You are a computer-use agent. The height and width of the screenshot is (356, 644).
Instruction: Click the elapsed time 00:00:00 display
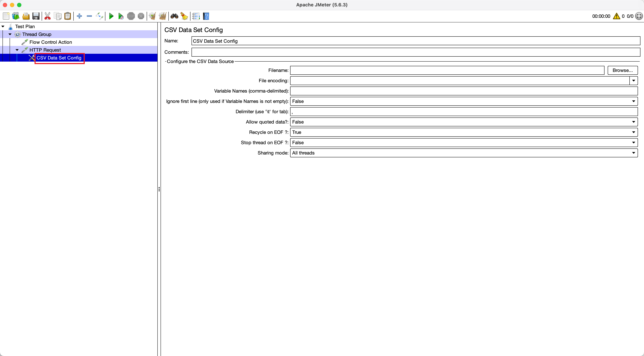pos(601,16)
